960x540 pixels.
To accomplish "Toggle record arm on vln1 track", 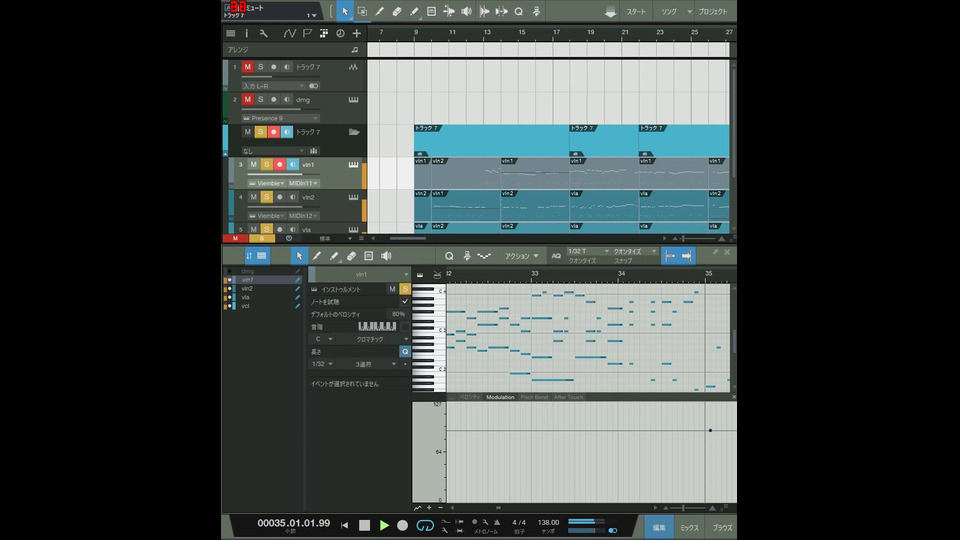I will tap(280, 164).
